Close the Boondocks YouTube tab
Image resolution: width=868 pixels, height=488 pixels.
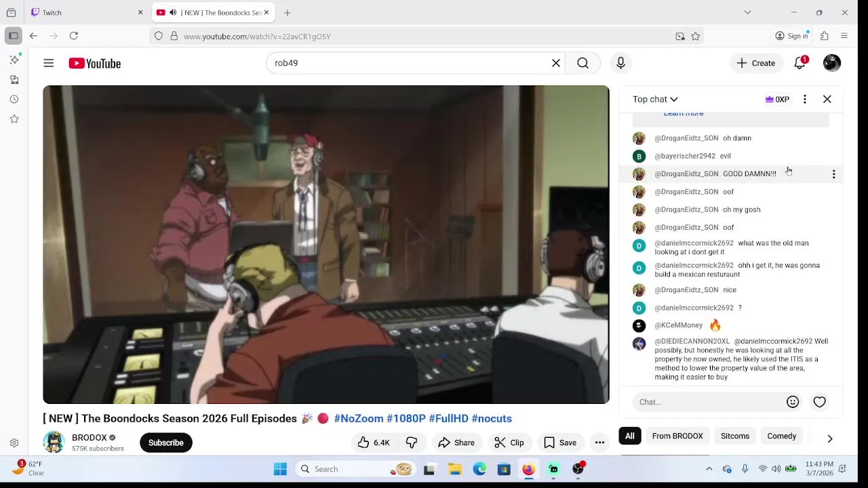(267, 12)
